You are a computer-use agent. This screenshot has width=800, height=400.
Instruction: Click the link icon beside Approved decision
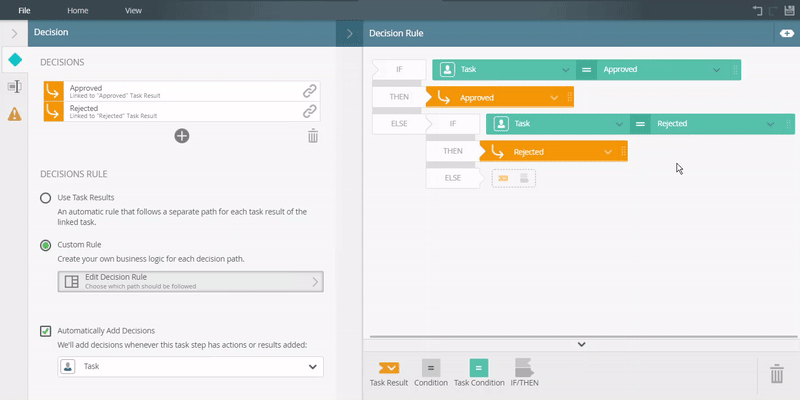pos(310,91)
